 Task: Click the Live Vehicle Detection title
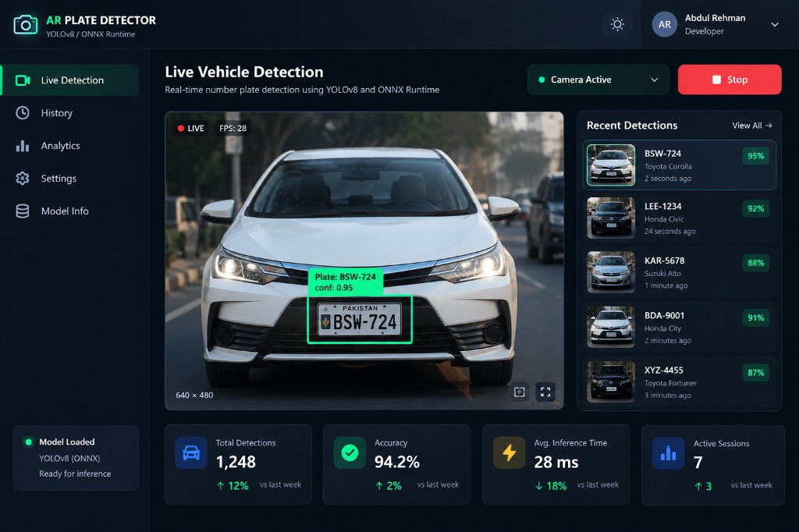244,72
